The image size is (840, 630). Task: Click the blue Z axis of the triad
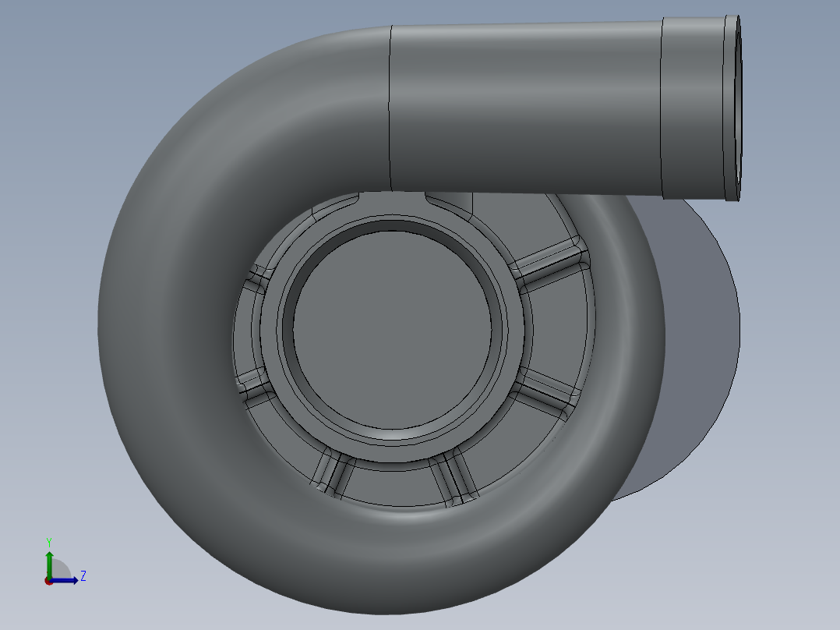(64, 580)
